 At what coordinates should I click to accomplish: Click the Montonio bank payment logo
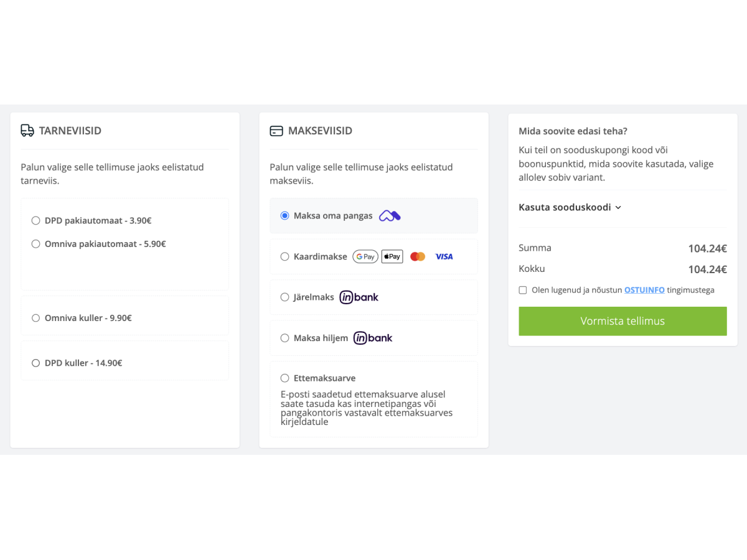pyautogui.click(x=390, y=216)
